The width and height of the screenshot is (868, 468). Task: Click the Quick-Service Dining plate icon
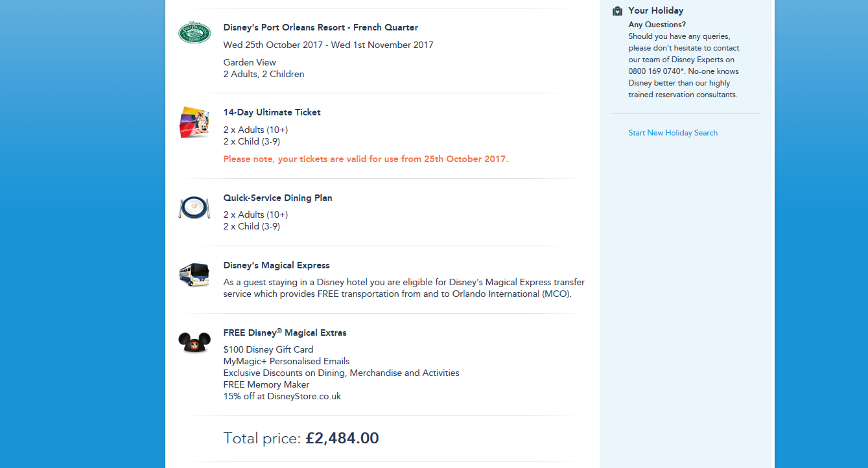tap(194, 207)
